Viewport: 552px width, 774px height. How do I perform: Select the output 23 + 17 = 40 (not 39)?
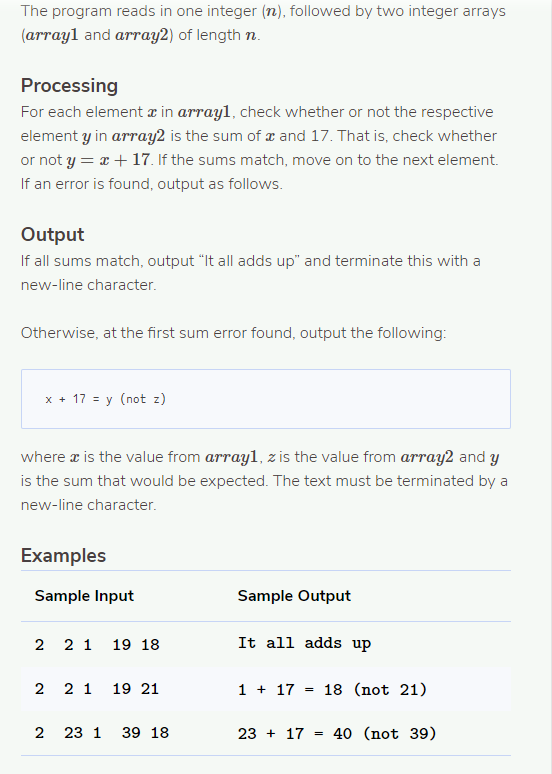coord(337,734)
